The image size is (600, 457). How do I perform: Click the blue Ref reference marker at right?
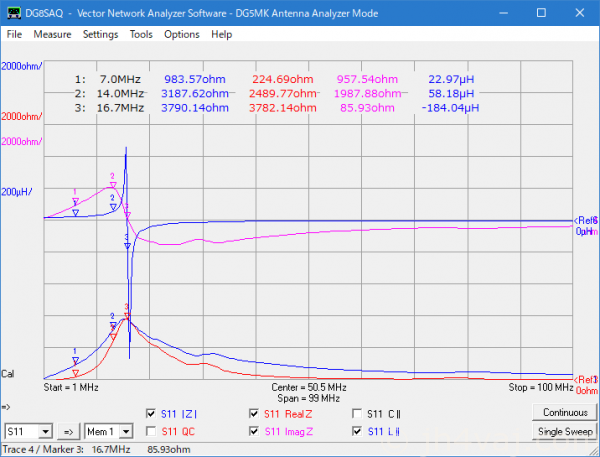[586, 220]
